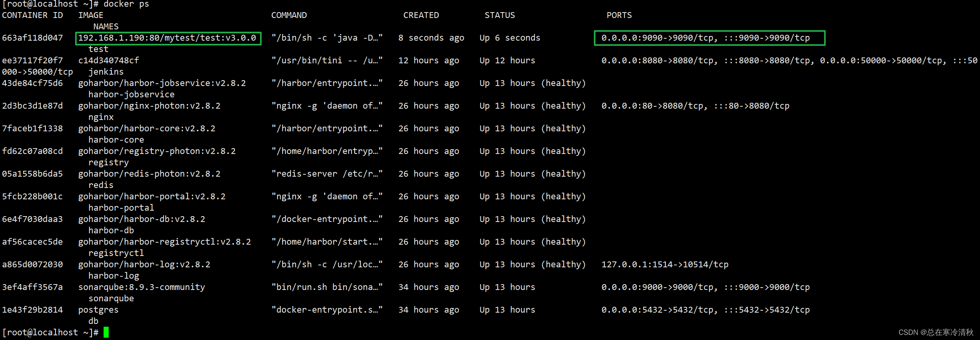Click the command "/bin/sh -c 'java -D…"

click(327, 38)
